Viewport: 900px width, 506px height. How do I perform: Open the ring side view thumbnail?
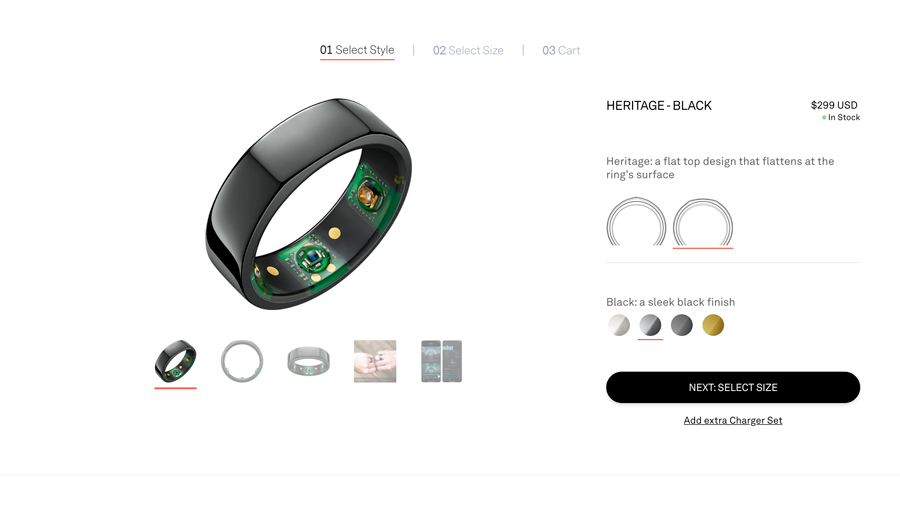tap(309, 361)
